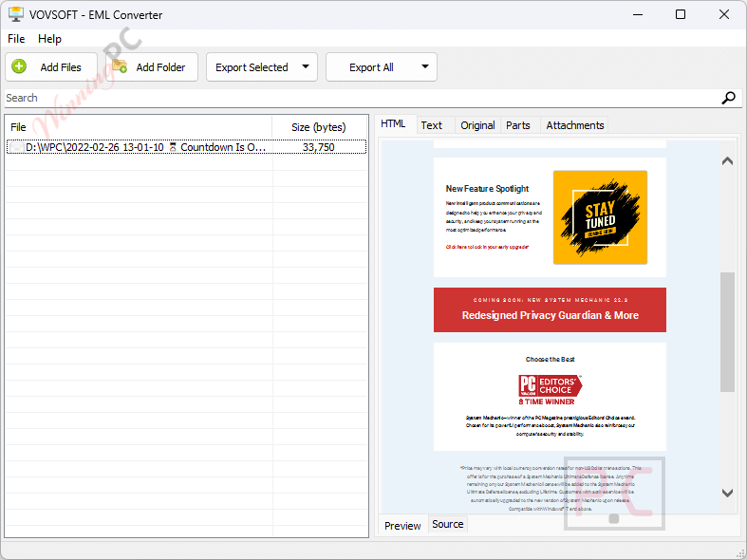
Task: Click the New Feature Spotlight heading
Action: (487, 189)
